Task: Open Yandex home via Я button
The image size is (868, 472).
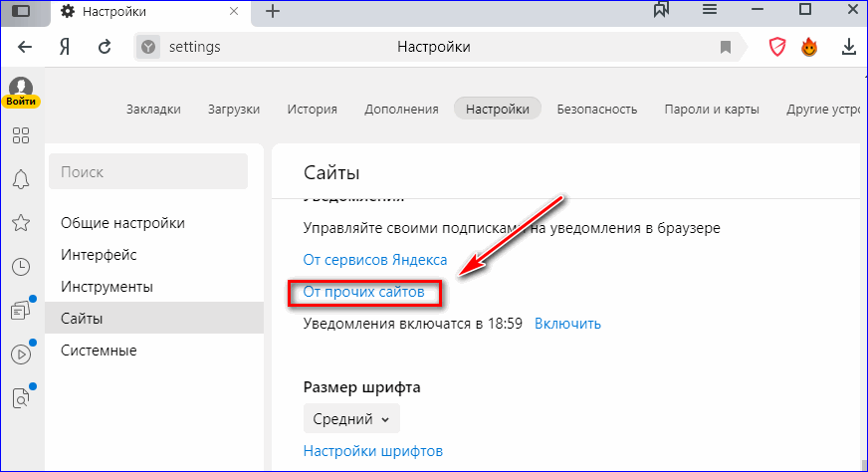Action: point(65,47)
